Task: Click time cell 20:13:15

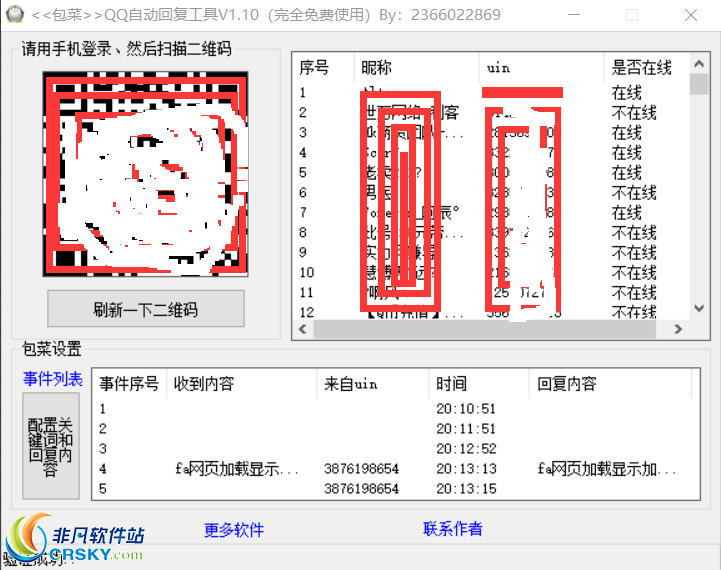Action: (x=466, y=488)
